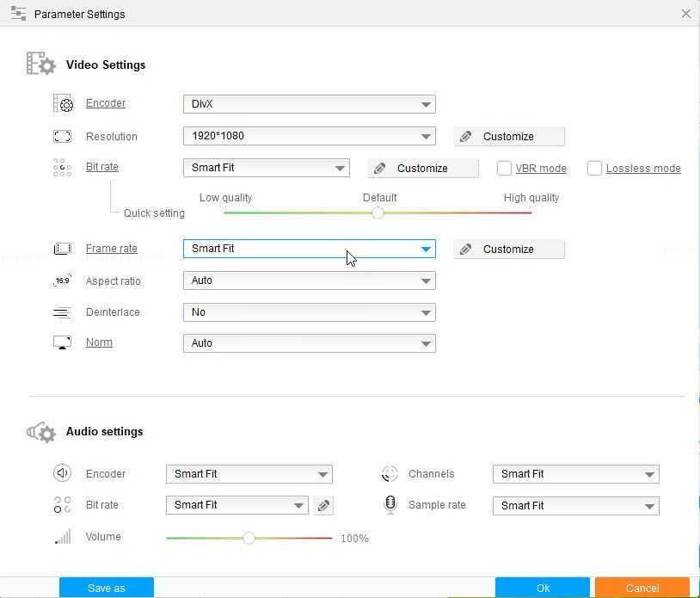Click the audio Bit rate pencil edit icon
700x598 pixels.
coord(323,506)
